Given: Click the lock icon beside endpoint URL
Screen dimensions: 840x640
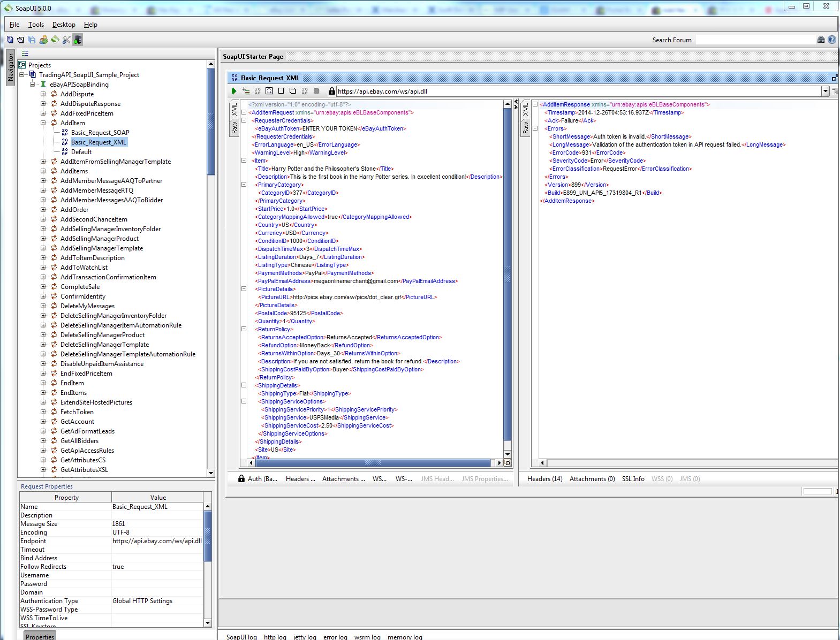Looking at the screenshot, I should tap(331, 91).
